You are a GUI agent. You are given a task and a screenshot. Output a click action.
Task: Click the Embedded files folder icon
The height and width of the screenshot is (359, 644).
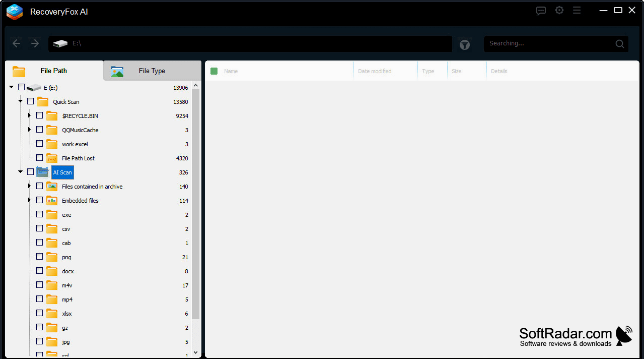click(52, 201)
